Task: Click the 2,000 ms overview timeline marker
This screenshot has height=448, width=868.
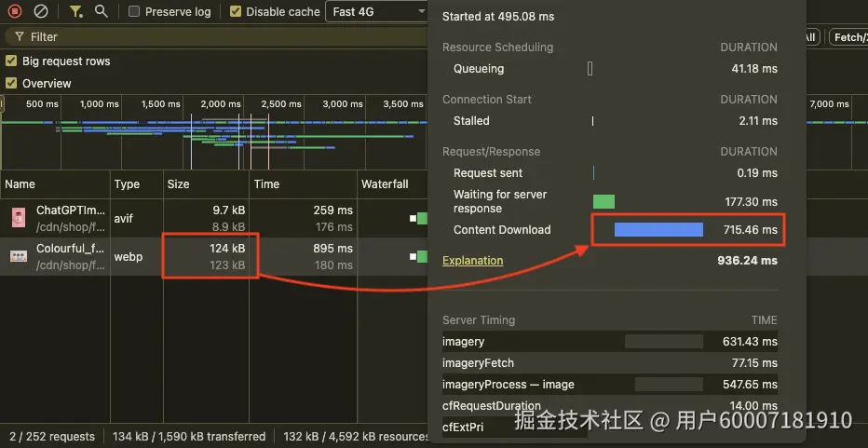Action: point(221,103)
